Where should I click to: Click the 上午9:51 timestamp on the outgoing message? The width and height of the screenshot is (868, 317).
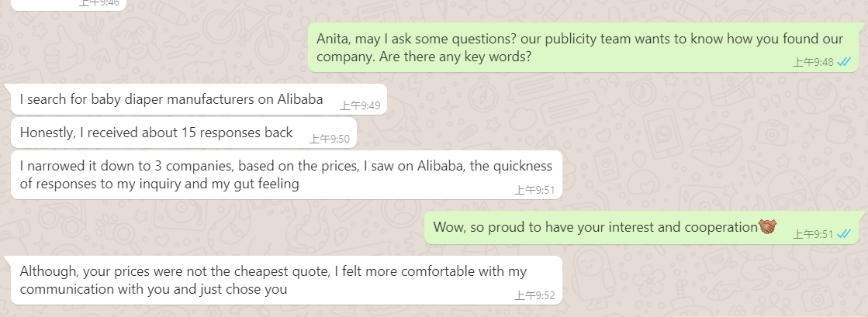813,234
